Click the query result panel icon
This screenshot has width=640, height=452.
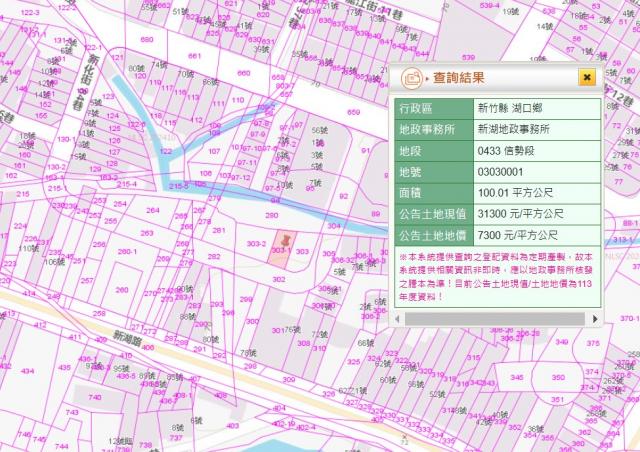pyautogui.click(x=411, y=78)
